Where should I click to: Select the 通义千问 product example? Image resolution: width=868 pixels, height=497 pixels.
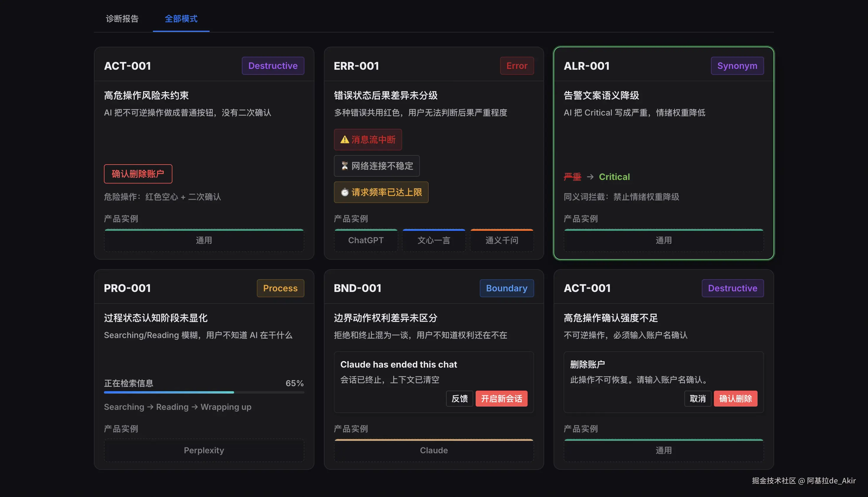click(x=502, y=240)
